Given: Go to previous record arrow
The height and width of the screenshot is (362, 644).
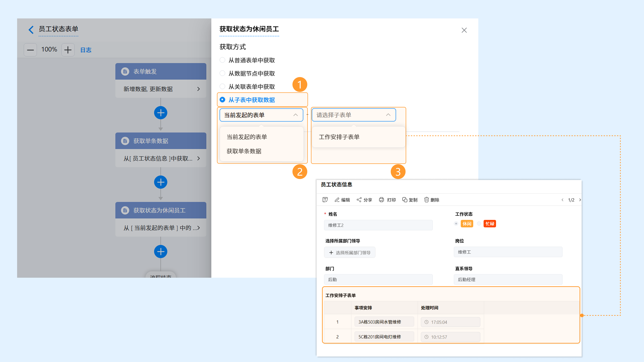Looking at the screenshot, I should tap(562, 200).
